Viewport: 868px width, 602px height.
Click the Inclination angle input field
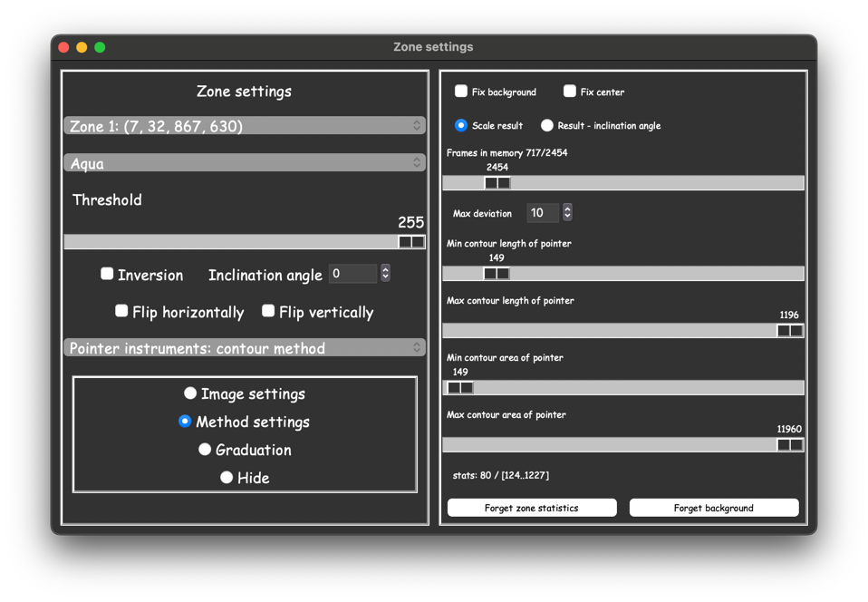pos(352,274)
